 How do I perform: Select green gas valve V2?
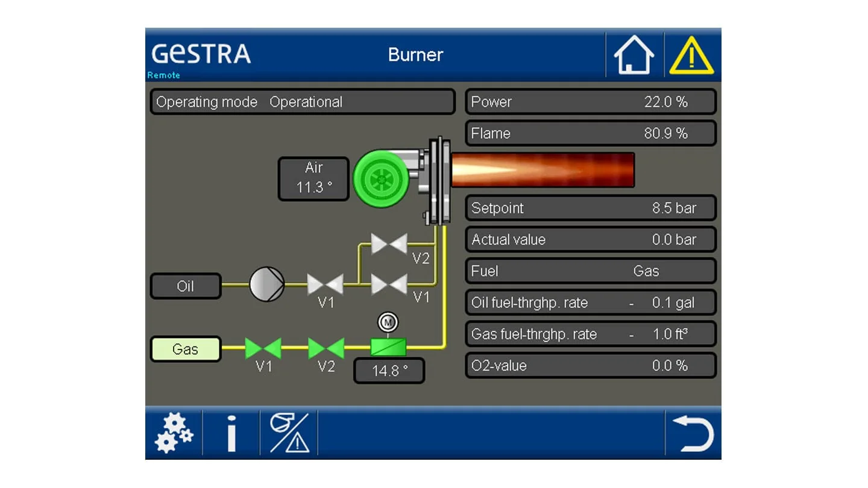[x=326, y=348]
